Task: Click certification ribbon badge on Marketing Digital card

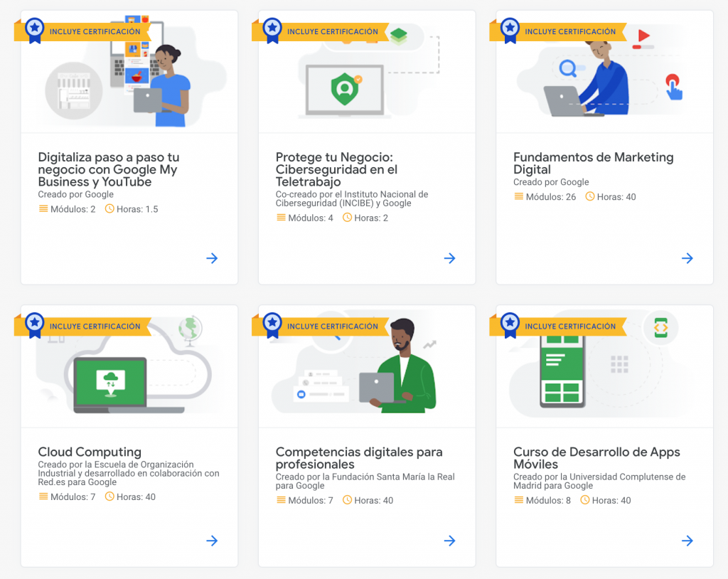Action: tap(510, 30)
